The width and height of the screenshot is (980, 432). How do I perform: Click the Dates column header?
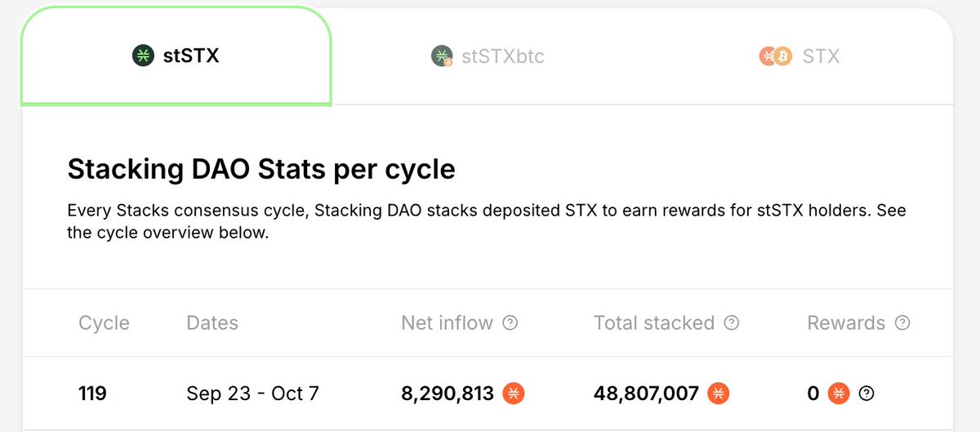tap(212, 323)
